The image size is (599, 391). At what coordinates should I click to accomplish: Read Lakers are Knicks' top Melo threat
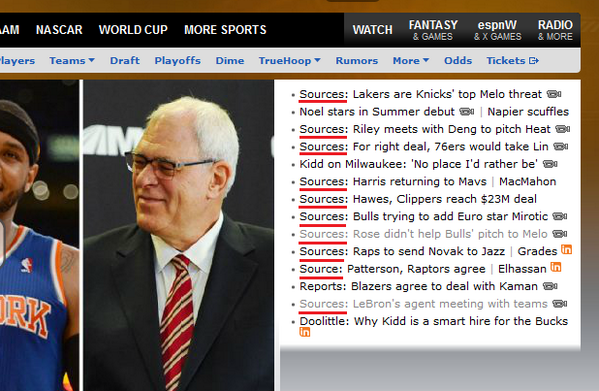coord(421,94)
